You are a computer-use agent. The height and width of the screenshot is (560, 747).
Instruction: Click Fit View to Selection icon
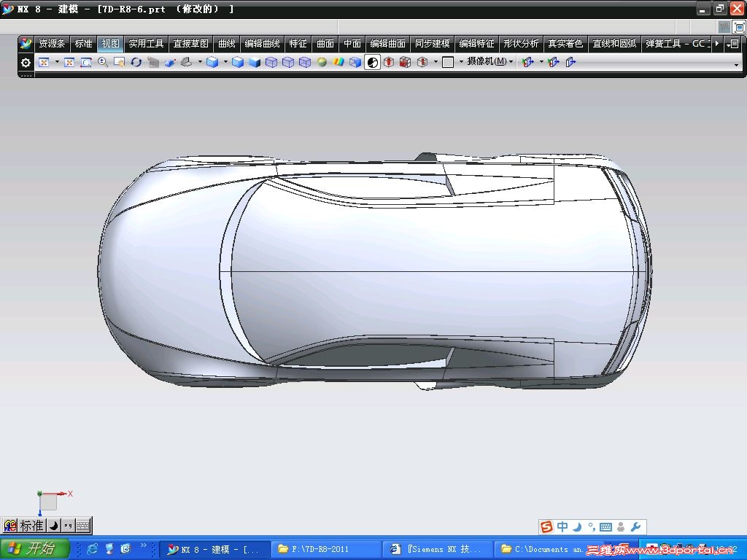click(69, 63)
